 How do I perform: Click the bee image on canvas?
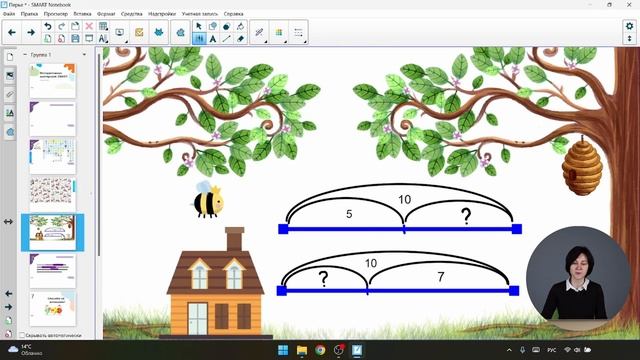click(x=208, y=200)
